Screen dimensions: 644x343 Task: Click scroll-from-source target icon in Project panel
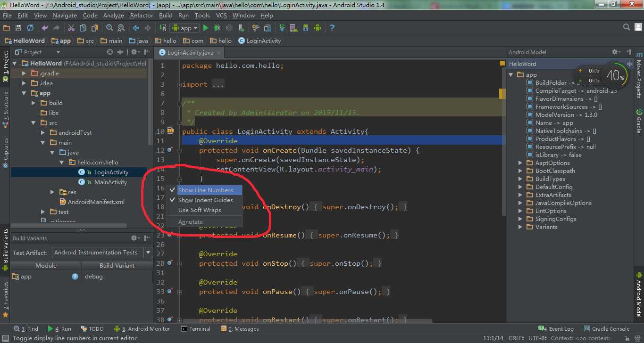coord(110,52)
